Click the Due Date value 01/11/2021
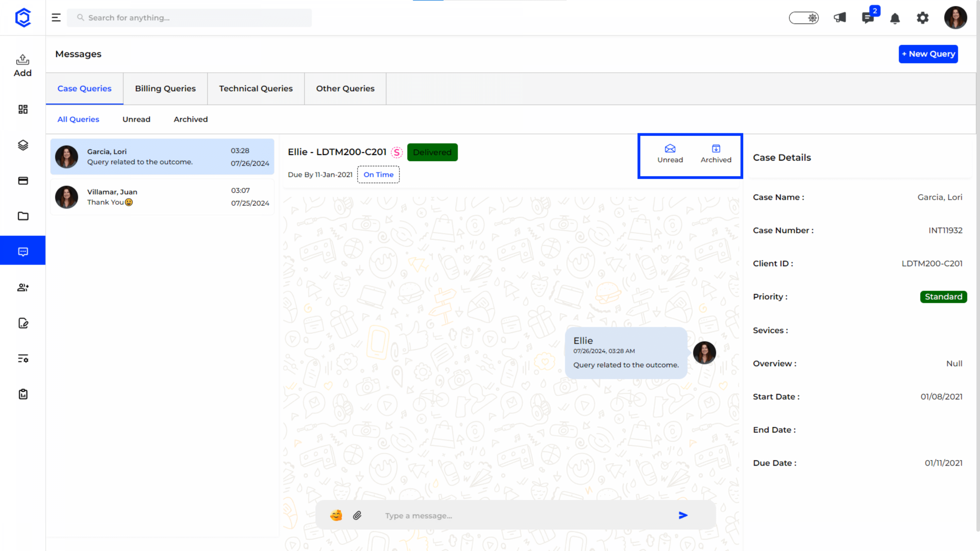The image size is (980, 551). [x=944, y=463]
